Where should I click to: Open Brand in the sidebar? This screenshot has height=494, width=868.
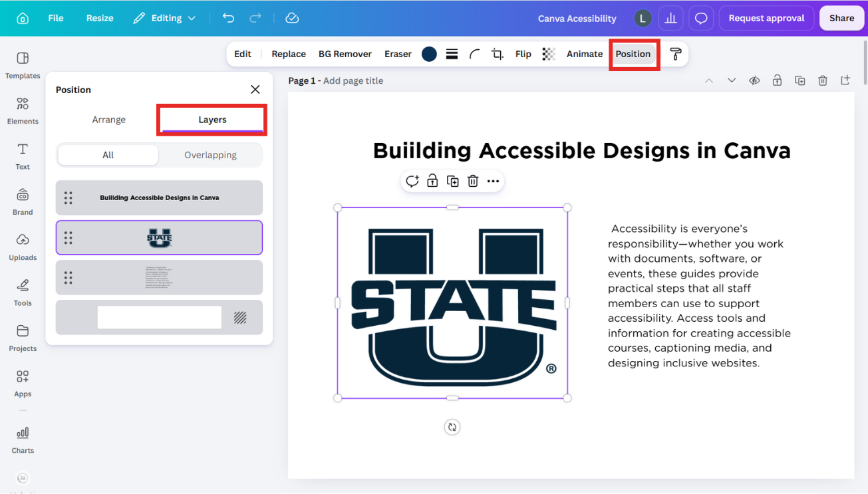point(23,201)
